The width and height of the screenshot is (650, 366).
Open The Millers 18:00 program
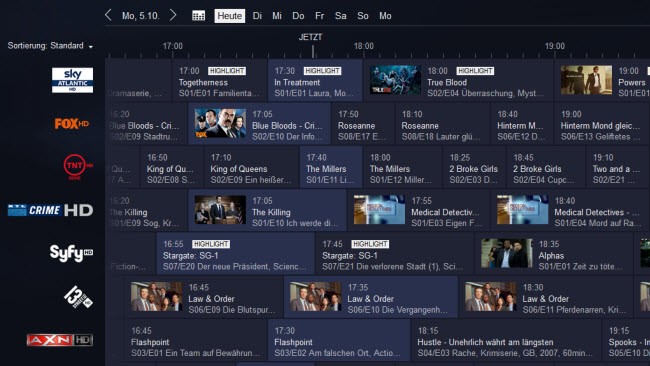click(x=403, y=167)
